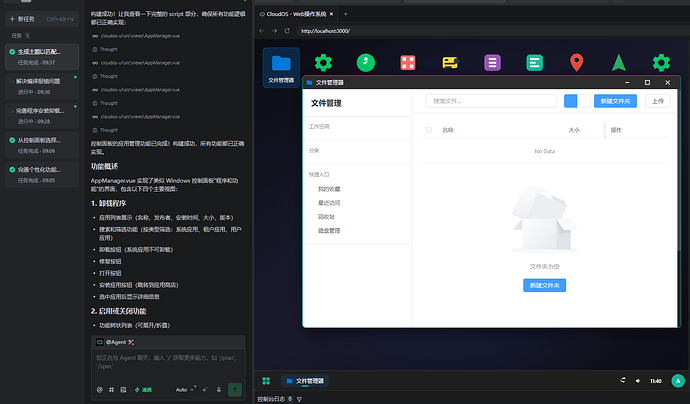Click the sparkle enhance icon near Auto
The image size is (690, 404).
tap(205, 389)
